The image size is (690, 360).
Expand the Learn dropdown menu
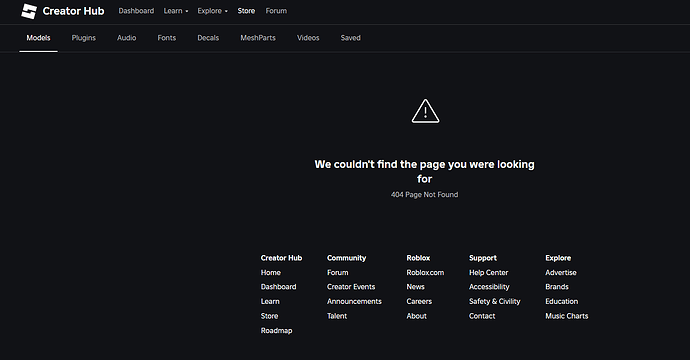(176, 11)
